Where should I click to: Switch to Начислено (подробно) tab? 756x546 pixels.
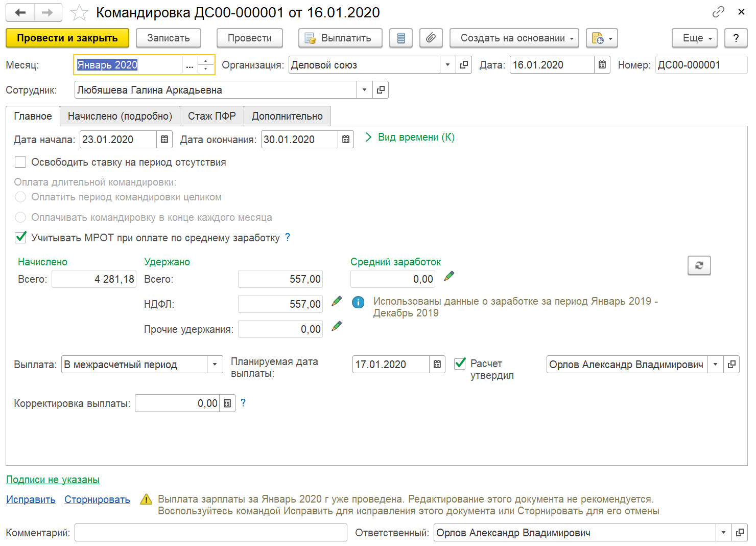click(x=120, y=116)
